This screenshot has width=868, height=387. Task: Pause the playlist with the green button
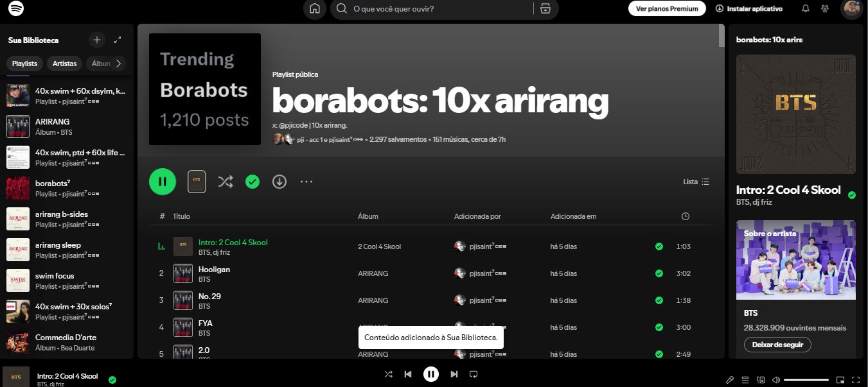(x=163, y=182)
